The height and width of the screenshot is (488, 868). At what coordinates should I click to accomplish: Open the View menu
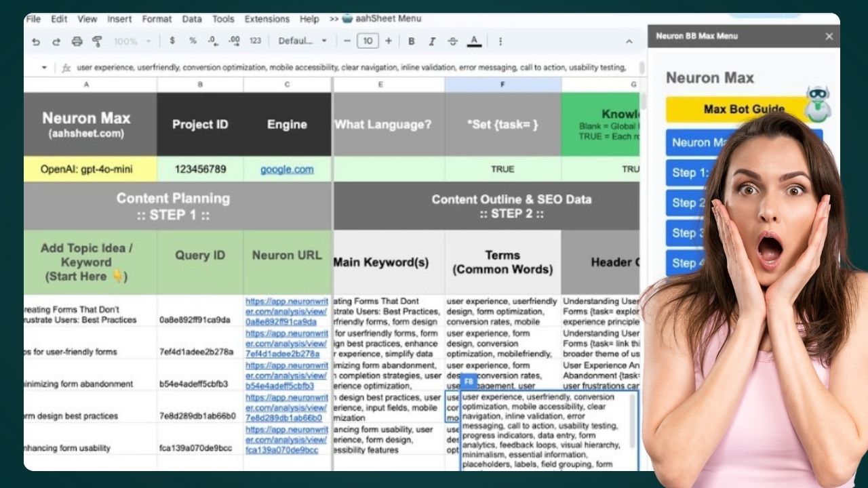coord(87,19)
